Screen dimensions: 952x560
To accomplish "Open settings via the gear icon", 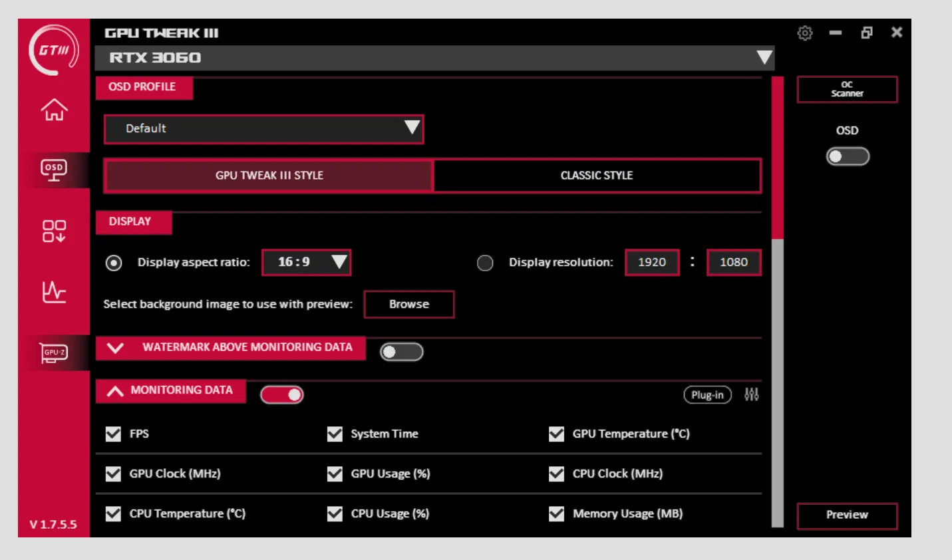I will (805, 33).
